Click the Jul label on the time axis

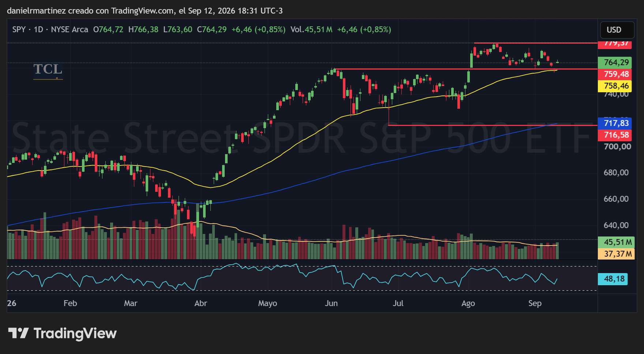pos(398,303)
